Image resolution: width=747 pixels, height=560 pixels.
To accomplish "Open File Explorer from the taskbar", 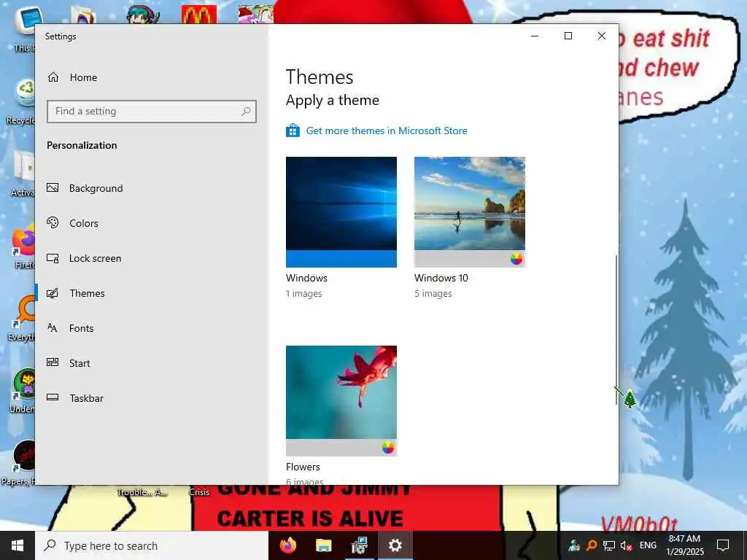I will pos(323,545).
